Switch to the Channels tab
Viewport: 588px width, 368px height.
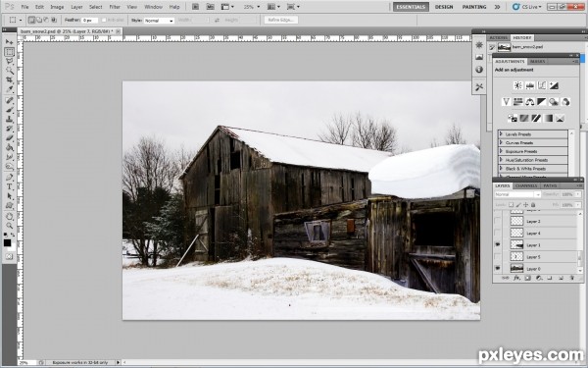pos(526,185)
